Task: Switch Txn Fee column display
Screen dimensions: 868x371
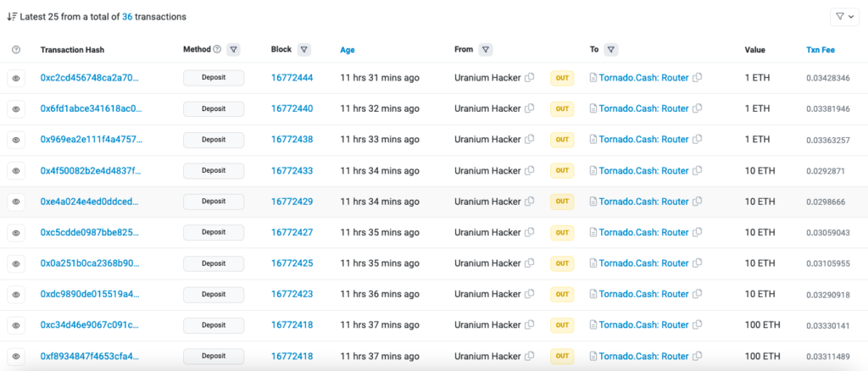Action: pos(820,50)
